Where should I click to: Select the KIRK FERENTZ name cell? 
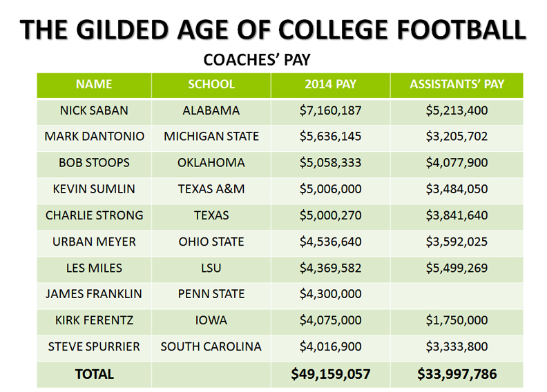94,320
